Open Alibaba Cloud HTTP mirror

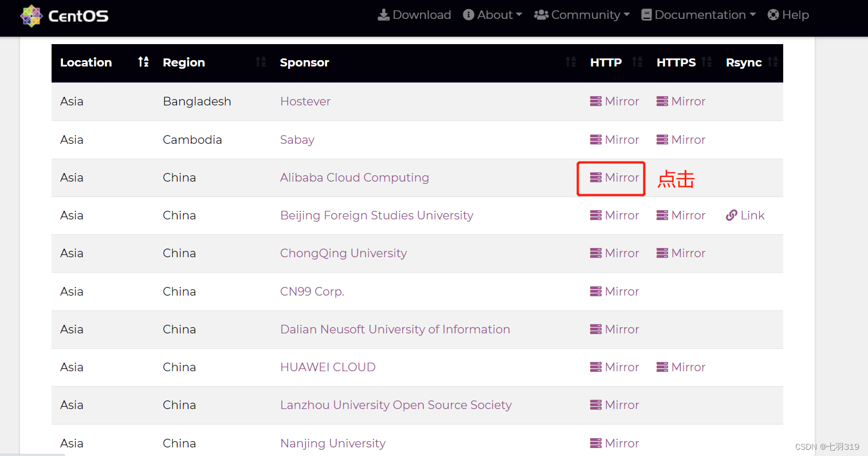pos(614,178)
